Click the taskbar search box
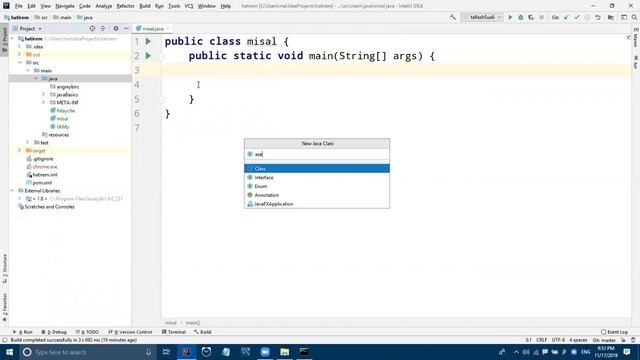The image size is (640, 360). 87,352
